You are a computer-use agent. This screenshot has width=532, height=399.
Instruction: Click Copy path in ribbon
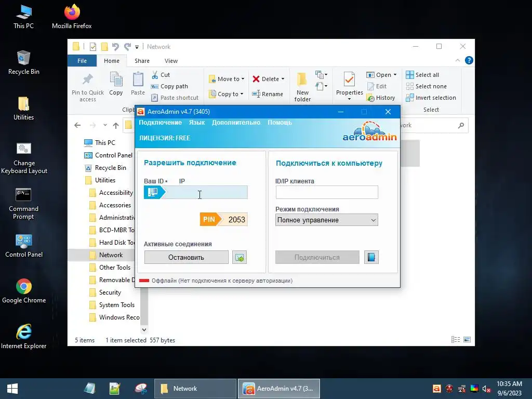pyautogui.click(x=169, y=86)
